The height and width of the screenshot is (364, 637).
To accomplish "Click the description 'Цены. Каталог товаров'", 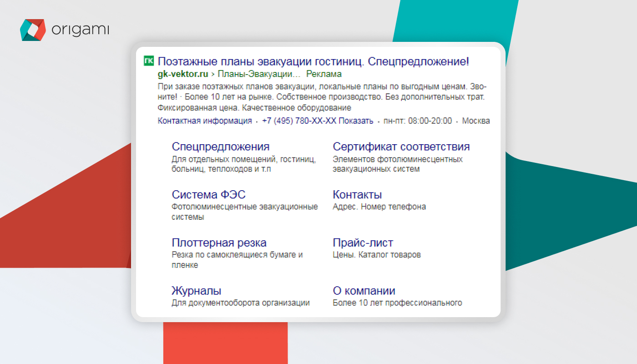I will pyautogui.click(x=377, y=254).
